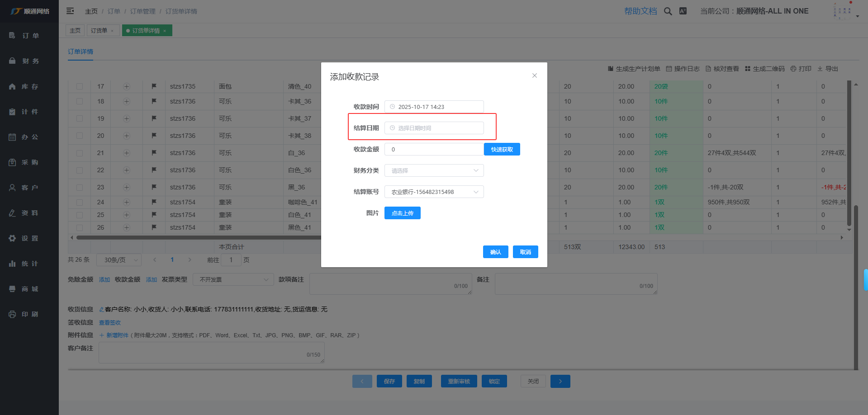Viewport: 868px width, 415px height.
Task: Open the 30条/页 page size dropdown
Action: tap(119, 260)
